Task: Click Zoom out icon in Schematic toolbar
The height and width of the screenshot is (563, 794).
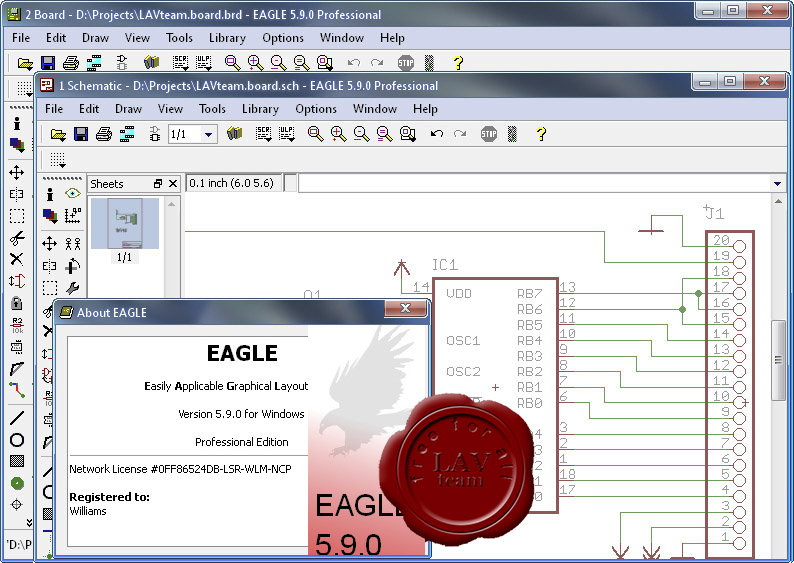Action: (362, 134)
